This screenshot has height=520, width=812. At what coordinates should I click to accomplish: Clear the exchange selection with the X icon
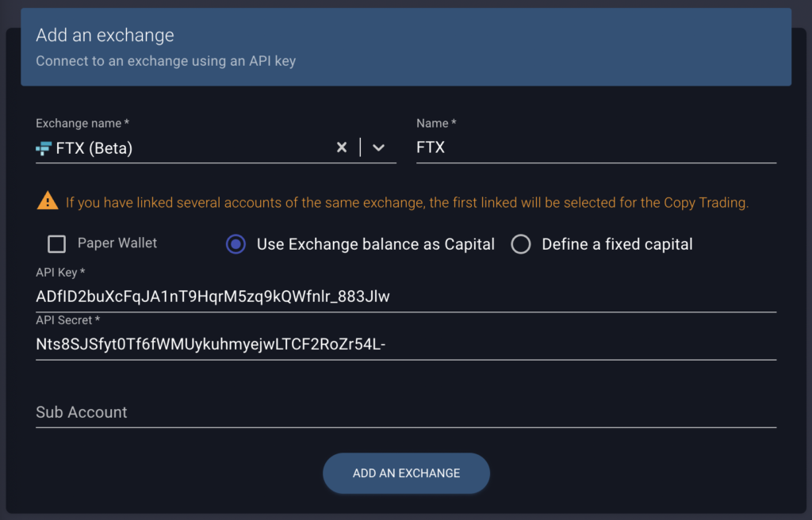pyautogui.click(x=342, y=147)
